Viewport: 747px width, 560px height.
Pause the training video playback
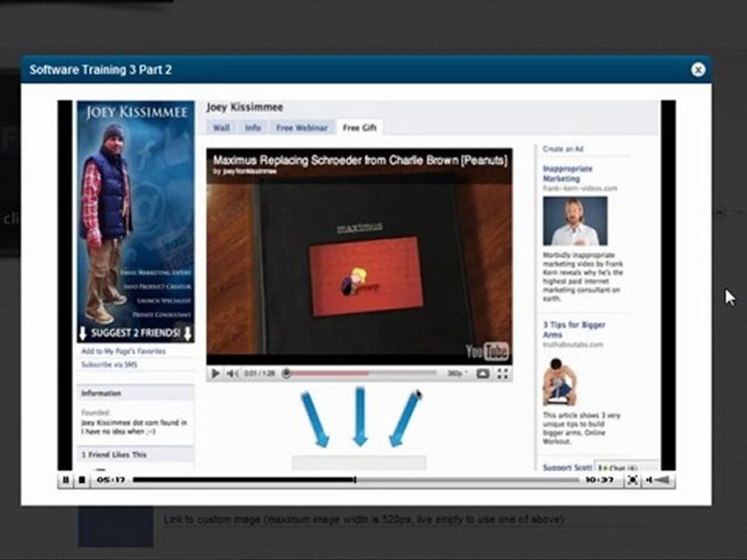66,480
